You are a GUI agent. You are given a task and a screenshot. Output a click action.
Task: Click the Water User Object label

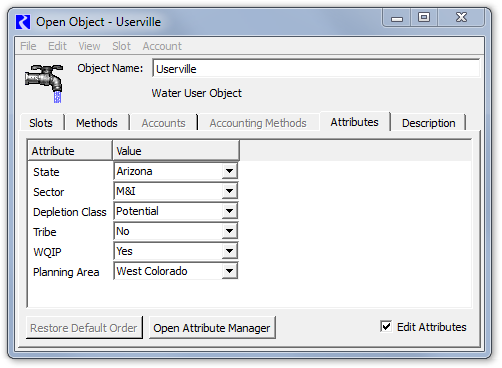coord(197,93)
